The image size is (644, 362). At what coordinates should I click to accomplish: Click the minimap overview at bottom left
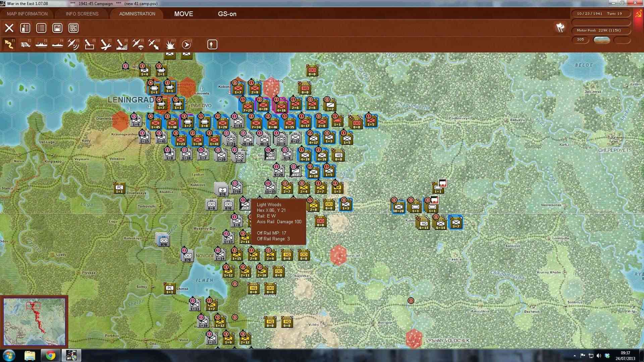pos(34,322)
